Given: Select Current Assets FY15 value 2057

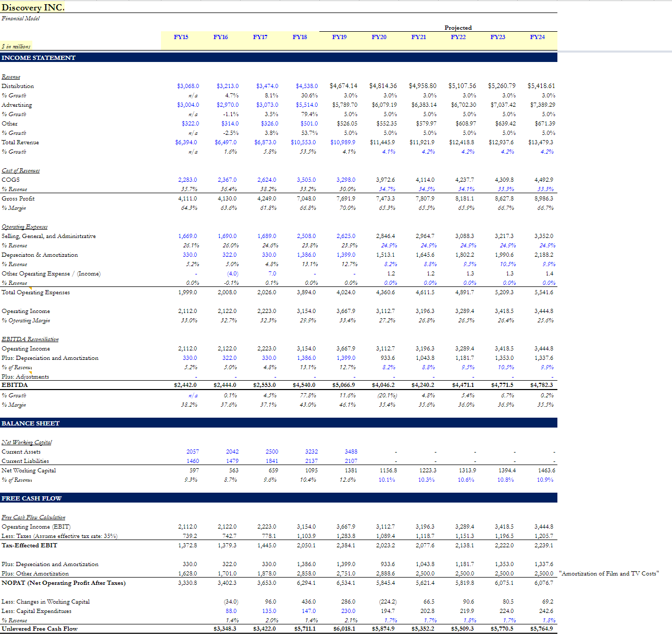Looking at the screenshot, I should [x=193, y=452].
